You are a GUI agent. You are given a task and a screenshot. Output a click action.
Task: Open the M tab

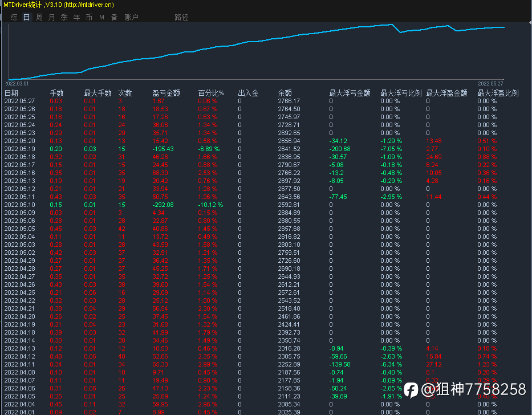[102, 17]
